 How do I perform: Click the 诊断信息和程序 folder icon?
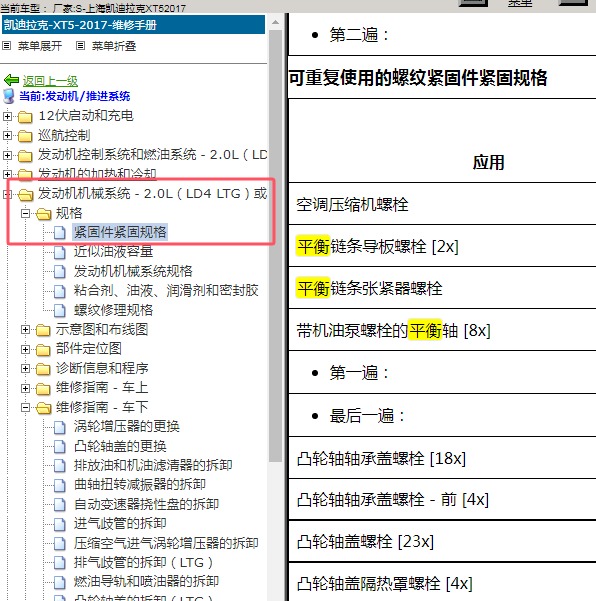43,369
